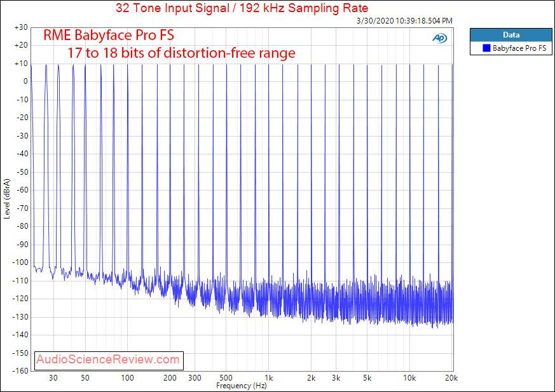This screenshot has height=392, width=555.
Task: Select the Data legend header
Action: tap(510, 35)
